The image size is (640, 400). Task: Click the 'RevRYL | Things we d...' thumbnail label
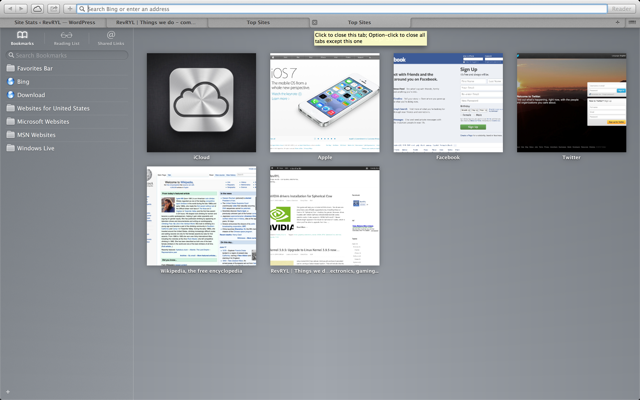(x=325, y=271)
